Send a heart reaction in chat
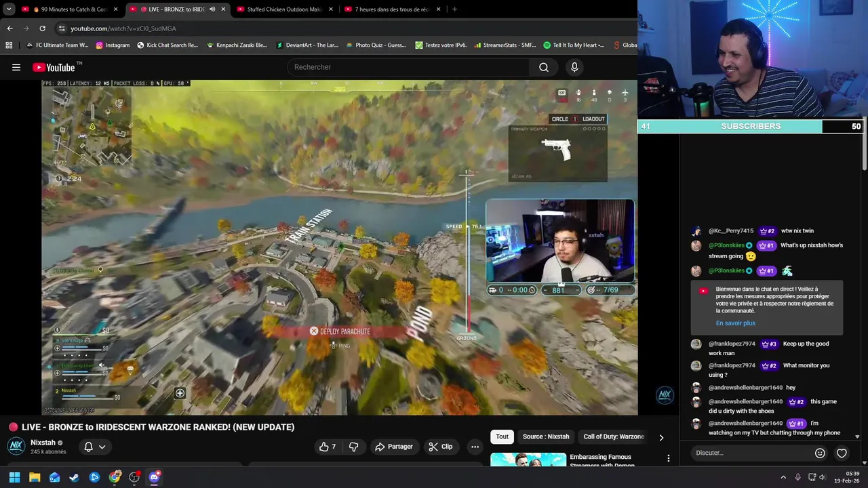 coord(842,453)
